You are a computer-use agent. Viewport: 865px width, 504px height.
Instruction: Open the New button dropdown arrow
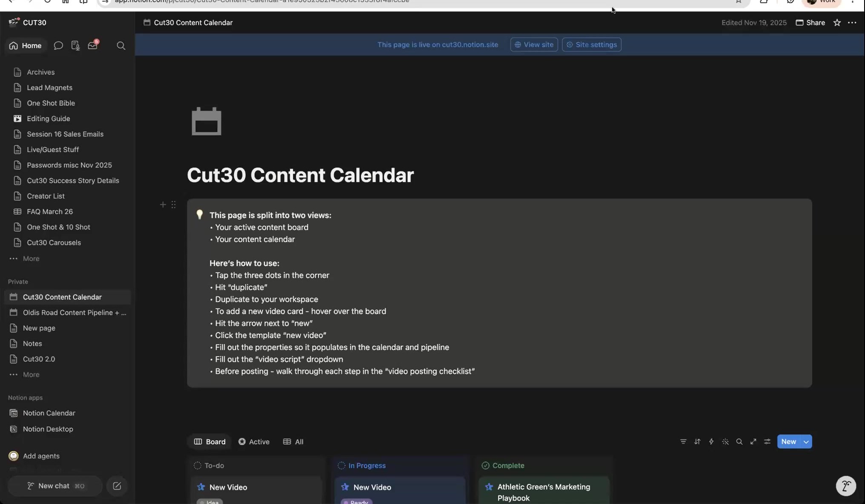click(x=806, y=441)
